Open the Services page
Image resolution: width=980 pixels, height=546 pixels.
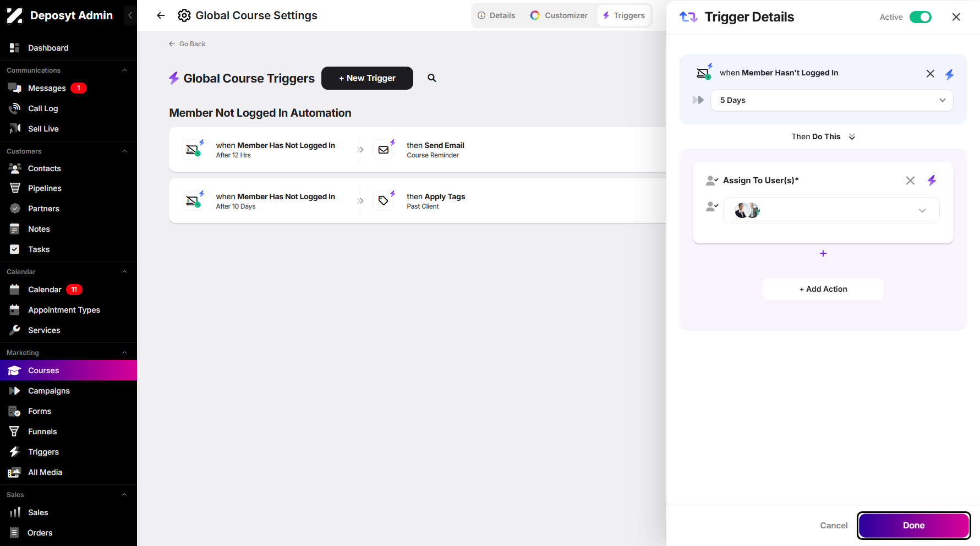tap(68, 330)
